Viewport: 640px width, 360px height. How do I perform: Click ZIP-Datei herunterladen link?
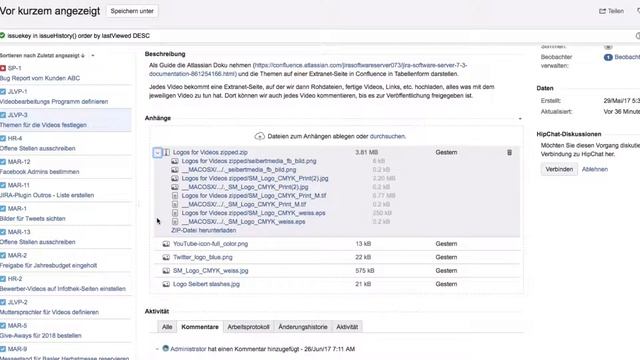(x=204, y=230)
